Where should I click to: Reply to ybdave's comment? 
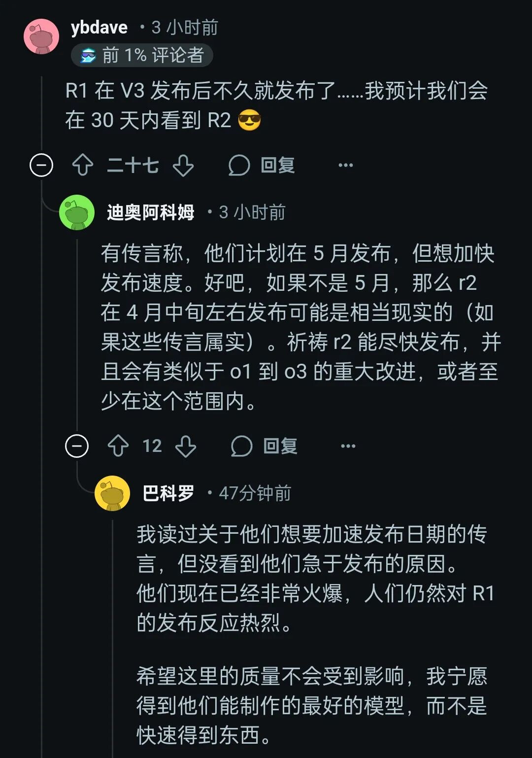pyautogui.click(x=262, y=166)
